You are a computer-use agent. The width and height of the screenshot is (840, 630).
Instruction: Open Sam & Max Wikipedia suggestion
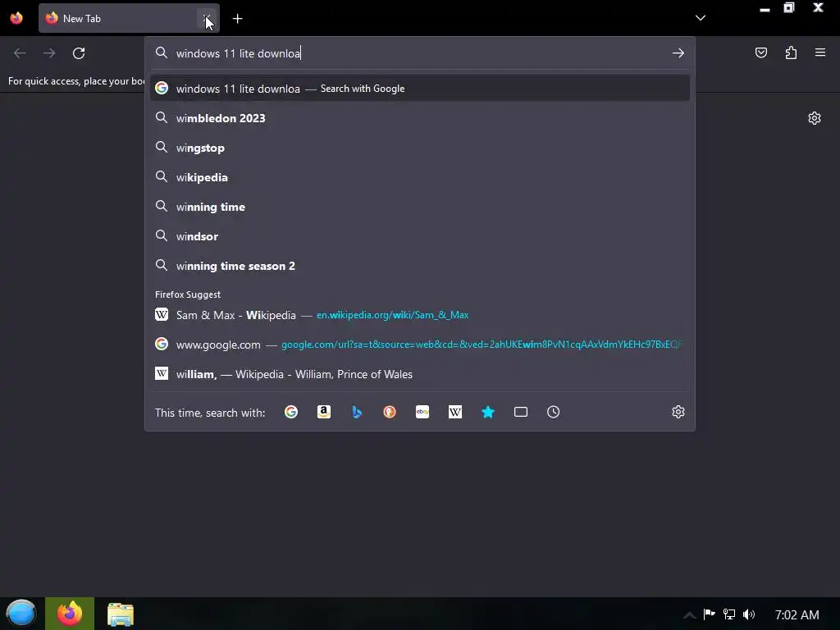[419, 315]
